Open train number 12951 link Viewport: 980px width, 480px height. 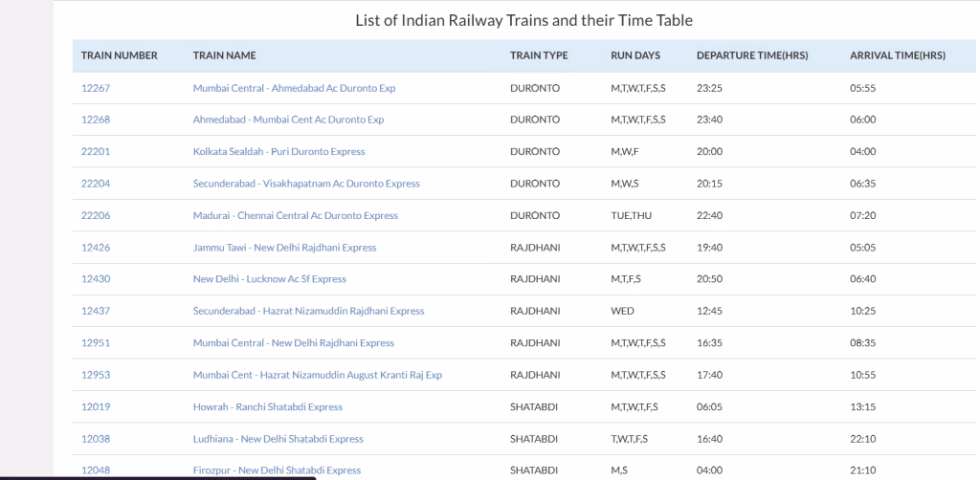coord(96,342)
